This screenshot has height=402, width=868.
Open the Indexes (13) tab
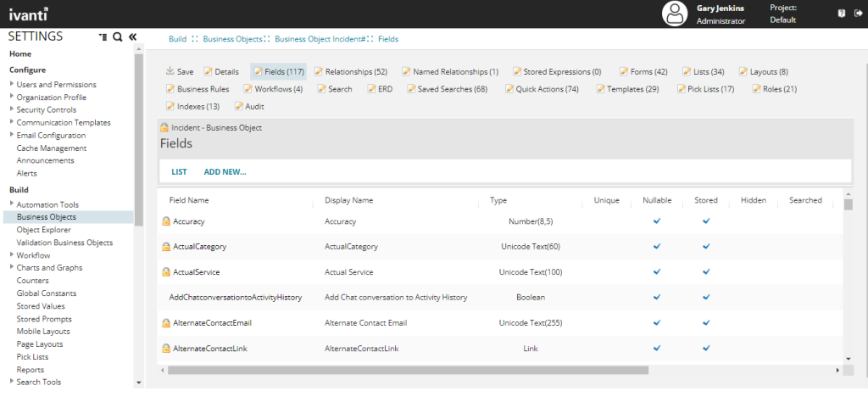(192, 106)
